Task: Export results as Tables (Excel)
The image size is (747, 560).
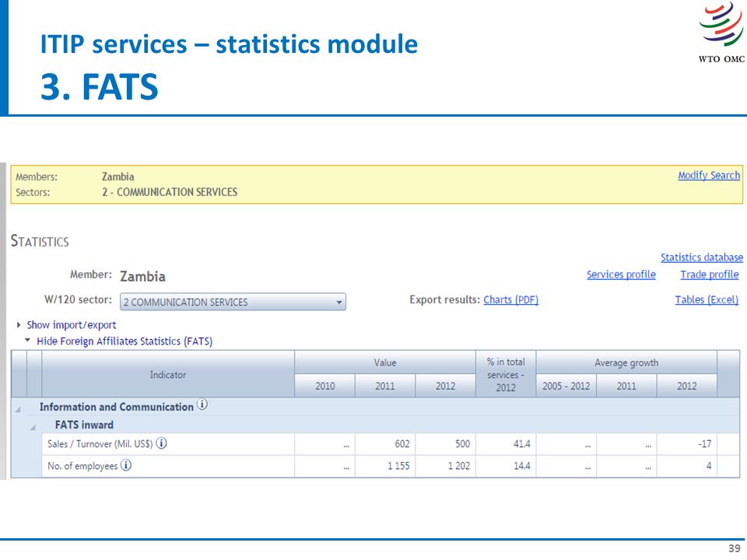Action: click(x=707, y=300)
